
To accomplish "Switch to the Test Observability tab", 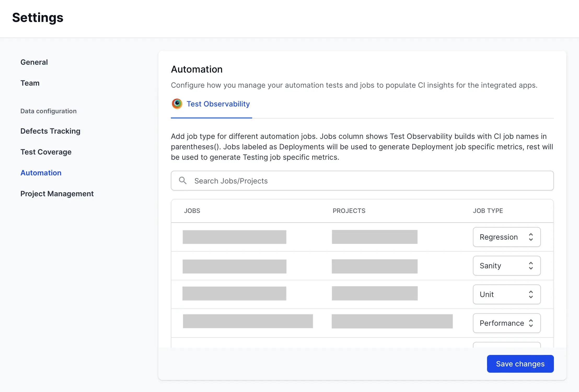I will pos(218,104).
